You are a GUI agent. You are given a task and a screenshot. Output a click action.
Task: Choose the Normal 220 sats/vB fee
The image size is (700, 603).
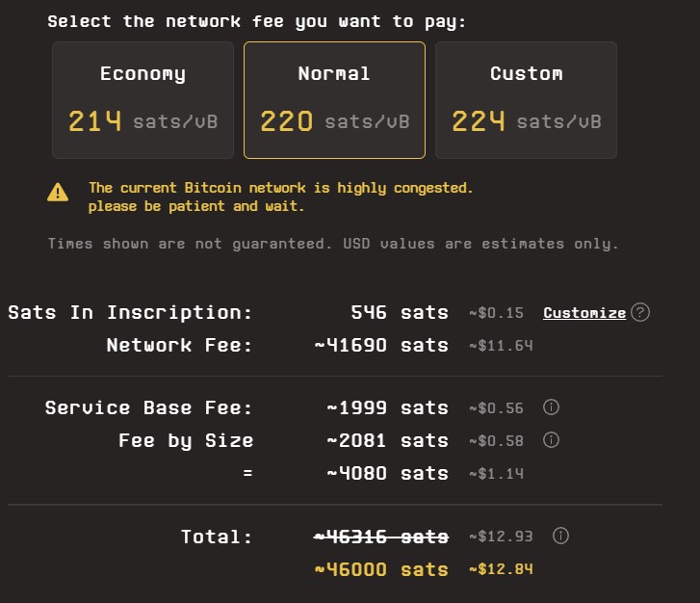coord(334,99)
